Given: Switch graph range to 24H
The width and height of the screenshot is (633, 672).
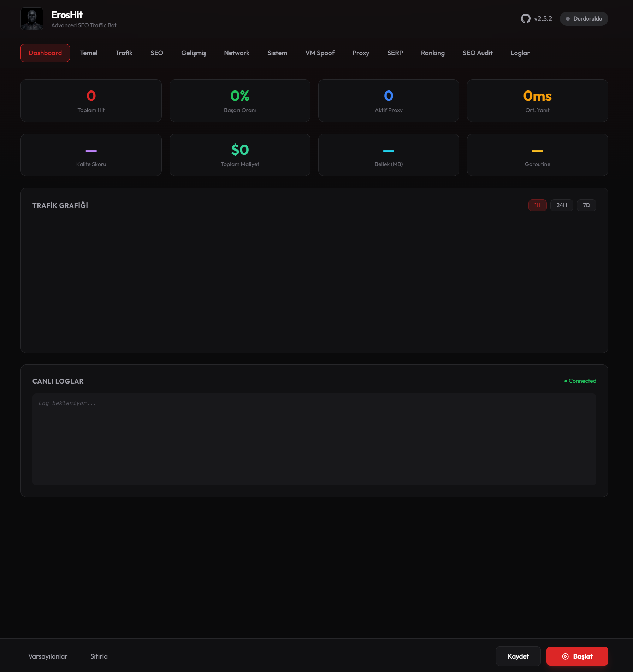Looking at the screenshot, I should coord(561,205).
